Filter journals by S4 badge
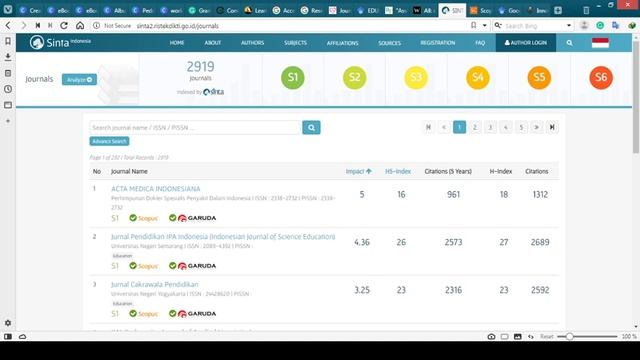Screen dimensions: 640x360 (x=478, y=78)
